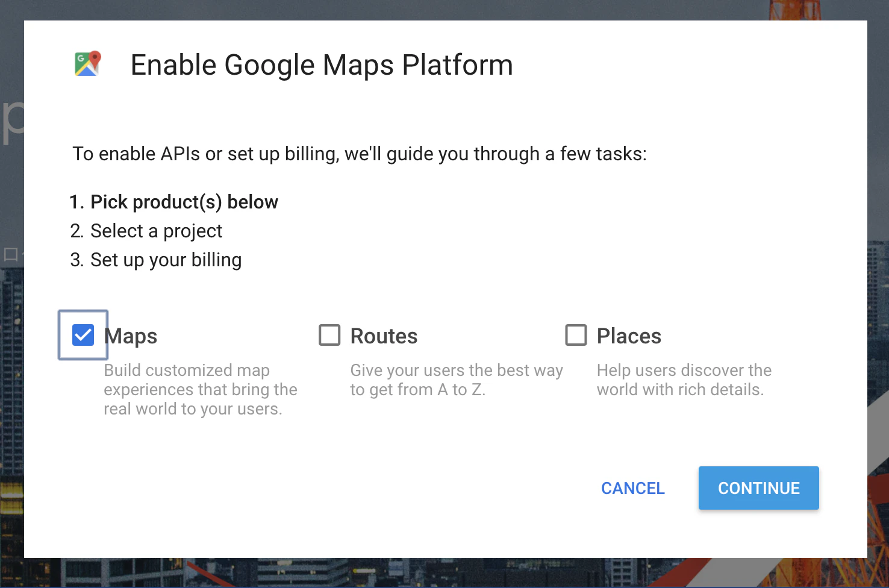Tick the Places product checkbox
The width and height of the screenshot is (889, 588).
(576, 335)
